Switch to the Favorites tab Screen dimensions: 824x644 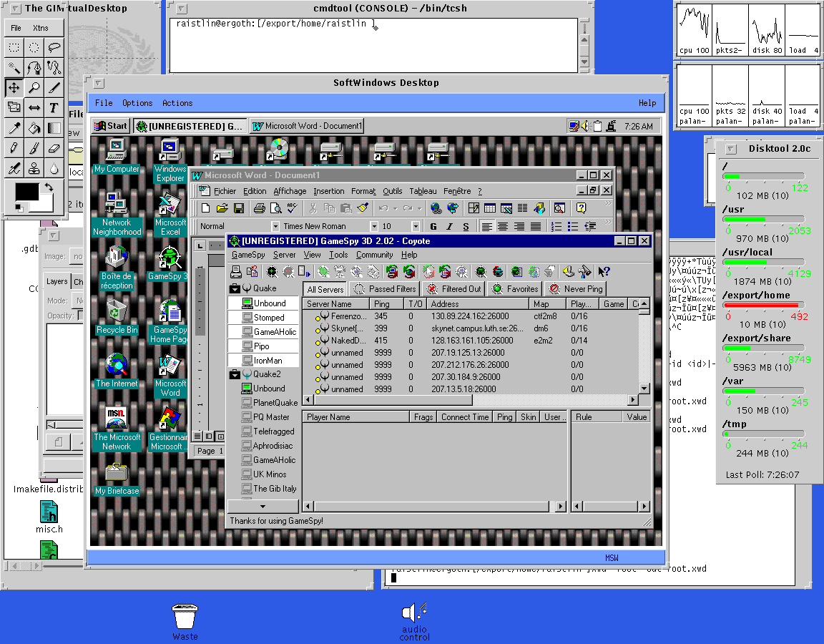pos(515,288)
